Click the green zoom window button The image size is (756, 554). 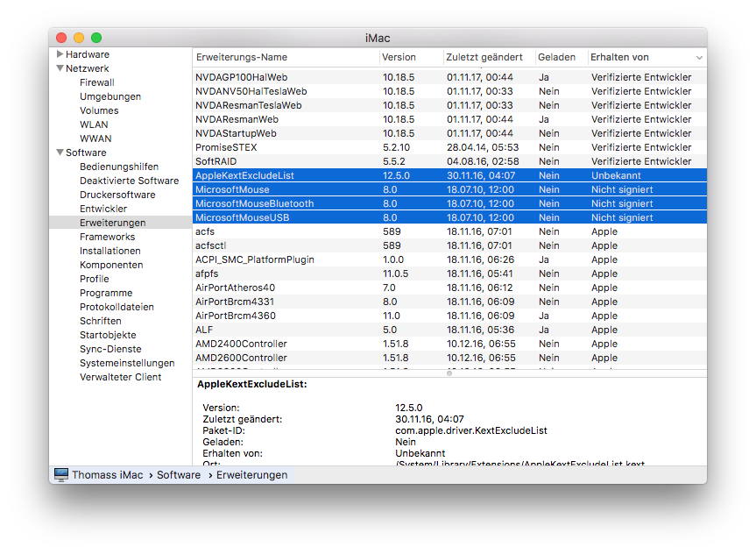coord(96,37)
